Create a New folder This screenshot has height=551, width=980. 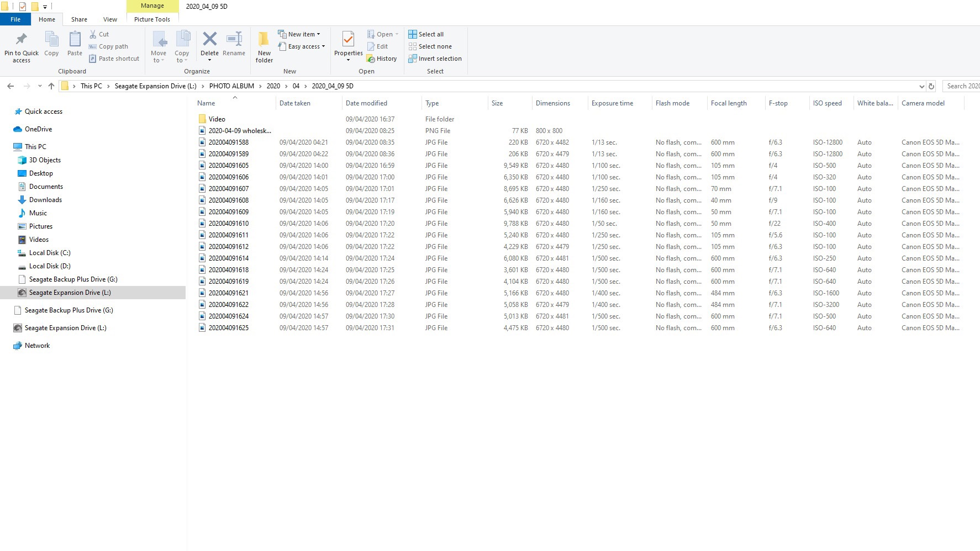coord(264,46)
